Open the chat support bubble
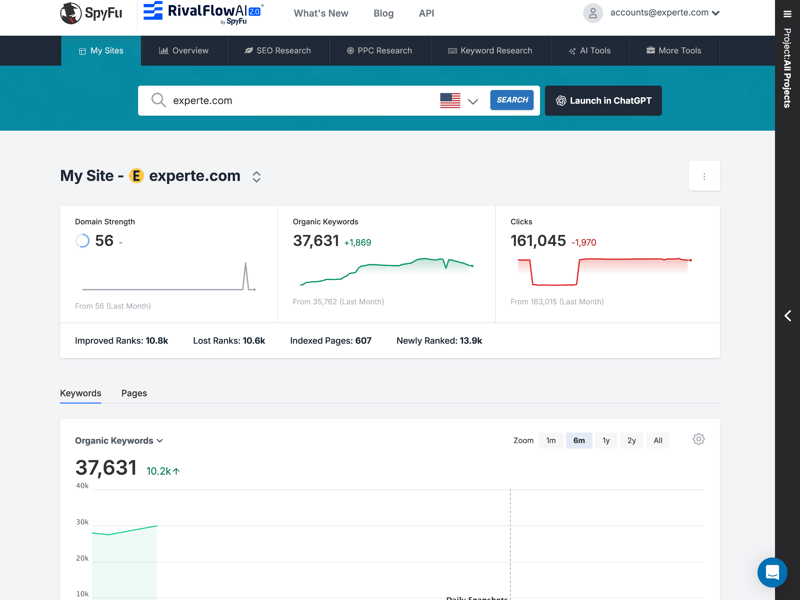 [x=772, y=572]
